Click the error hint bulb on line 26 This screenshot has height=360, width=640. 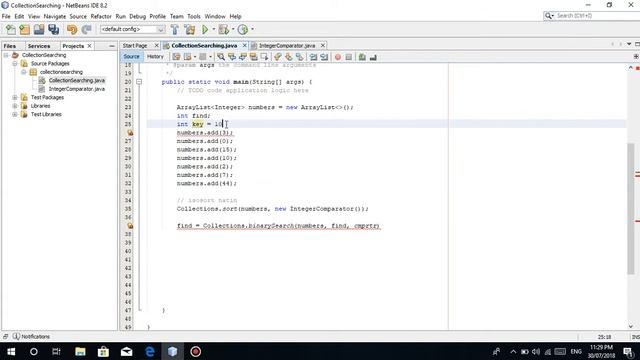[x=130, y=133]
